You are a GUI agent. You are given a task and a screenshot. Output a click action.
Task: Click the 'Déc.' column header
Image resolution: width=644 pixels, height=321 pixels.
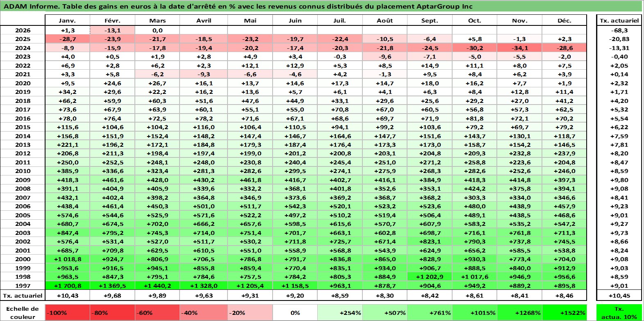tap(564, 20)
